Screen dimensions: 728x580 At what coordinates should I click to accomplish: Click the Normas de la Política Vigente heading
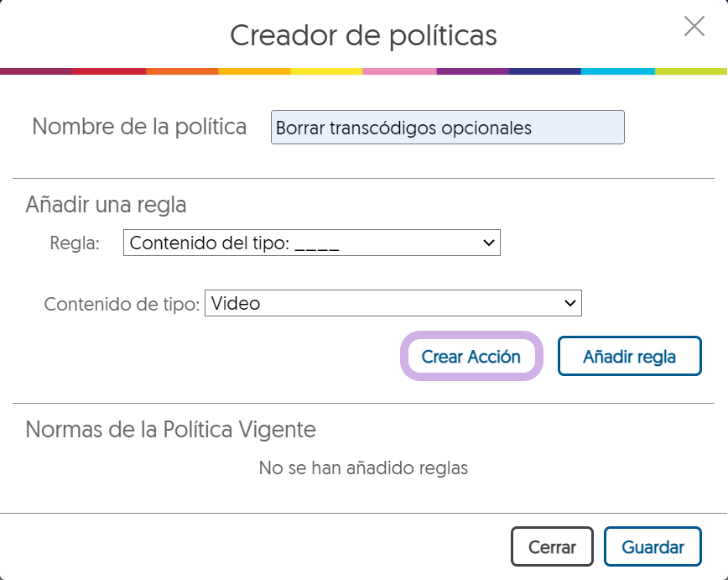click(170, 430)
